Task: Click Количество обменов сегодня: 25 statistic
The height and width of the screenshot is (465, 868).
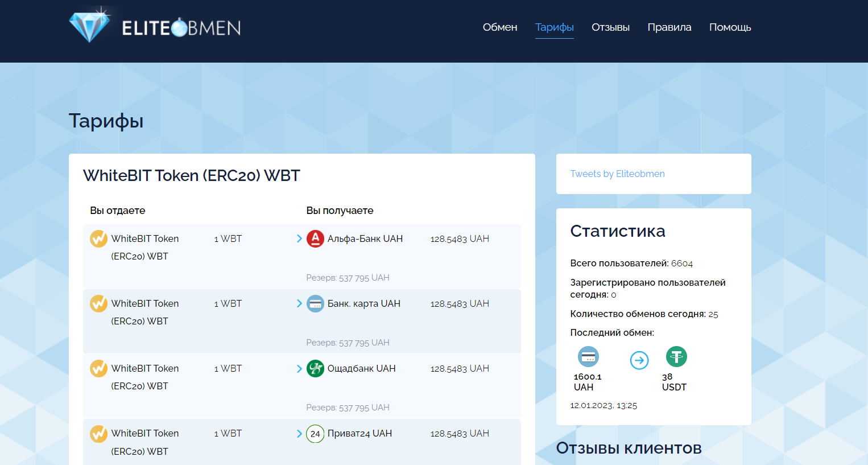Action: coord(644,314)
